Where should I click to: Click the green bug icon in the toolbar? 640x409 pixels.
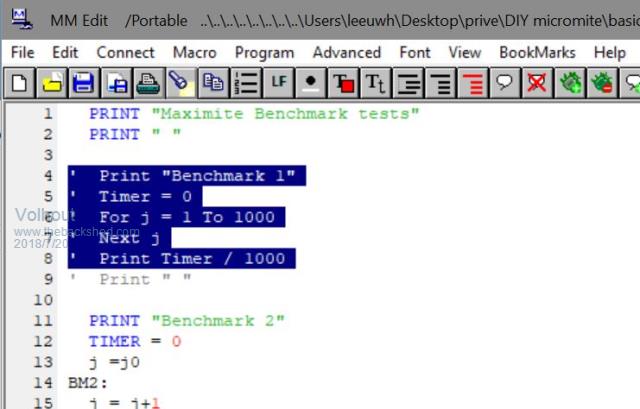570,82
